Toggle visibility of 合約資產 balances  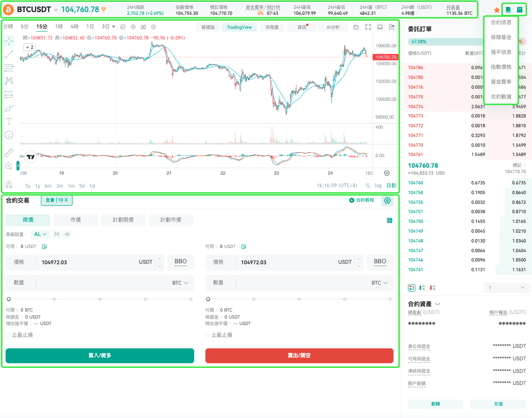tap(438, 304)
